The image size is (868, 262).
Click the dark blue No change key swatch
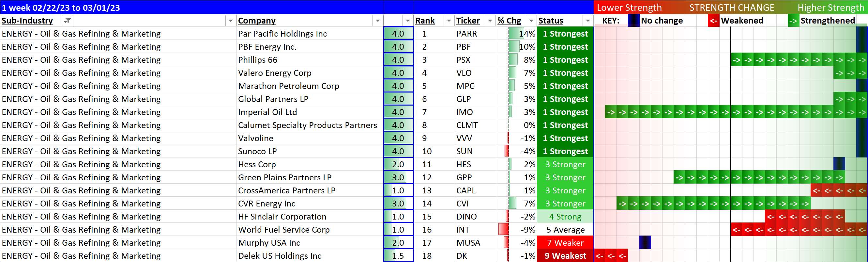[x=633, y=21]
